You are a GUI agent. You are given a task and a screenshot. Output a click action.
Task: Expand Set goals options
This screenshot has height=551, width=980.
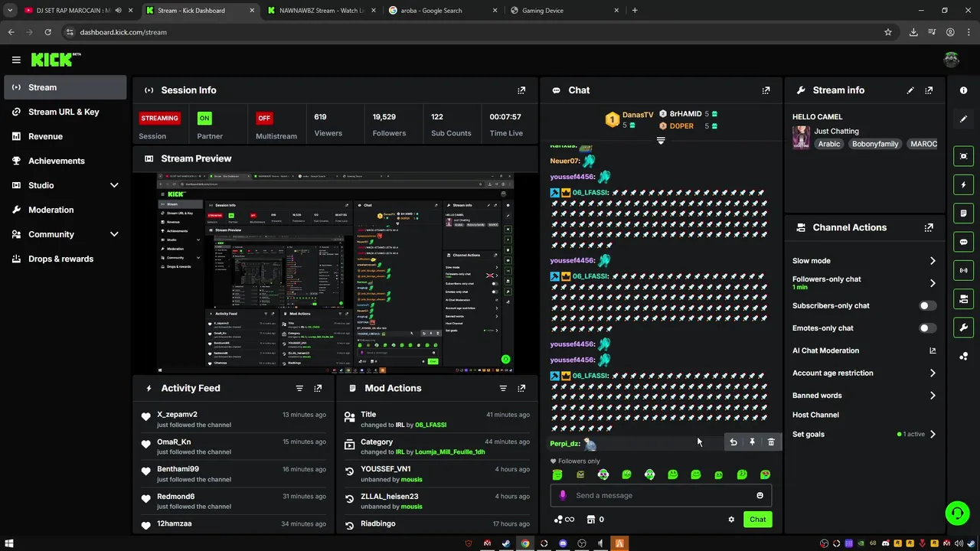933,434
